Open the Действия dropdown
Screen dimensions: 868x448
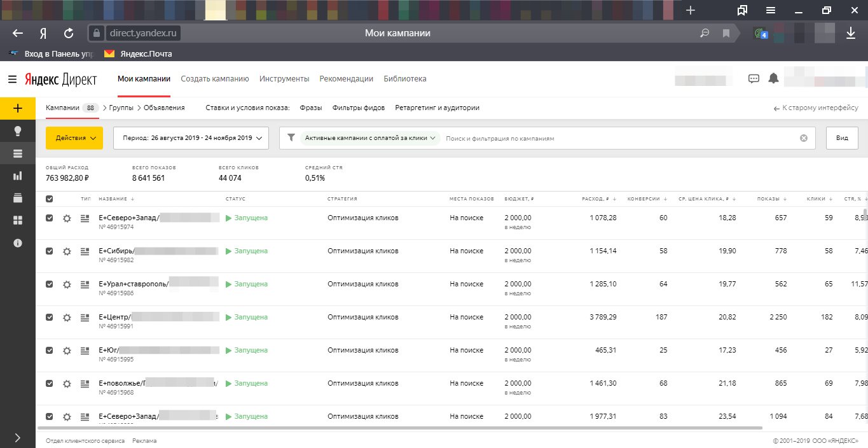tap(74, 138)
